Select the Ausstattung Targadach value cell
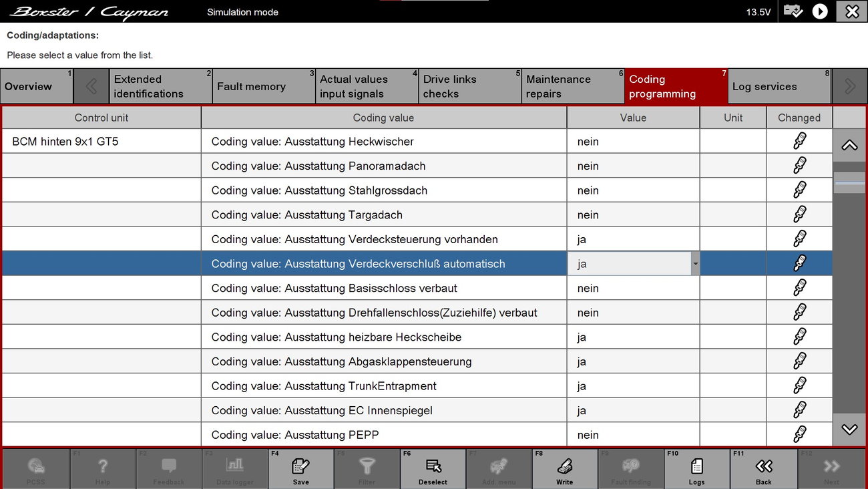This screenshot has width=868, height=489. [x=633, y=215]
